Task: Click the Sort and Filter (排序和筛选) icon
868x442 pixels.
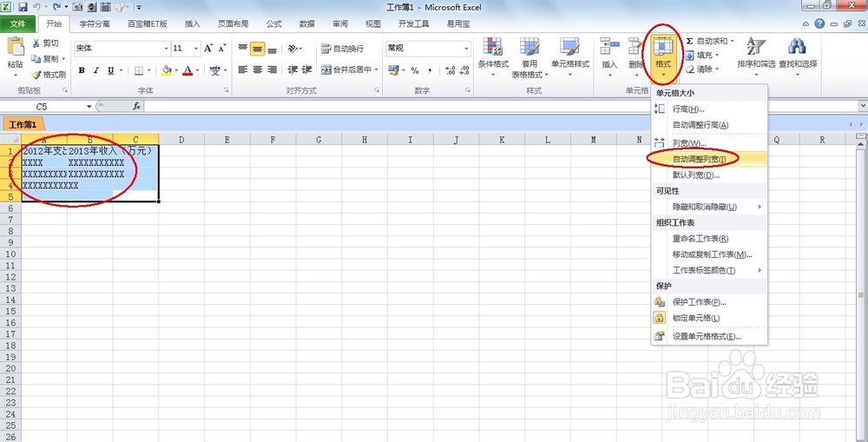Action: pos(756,48)
